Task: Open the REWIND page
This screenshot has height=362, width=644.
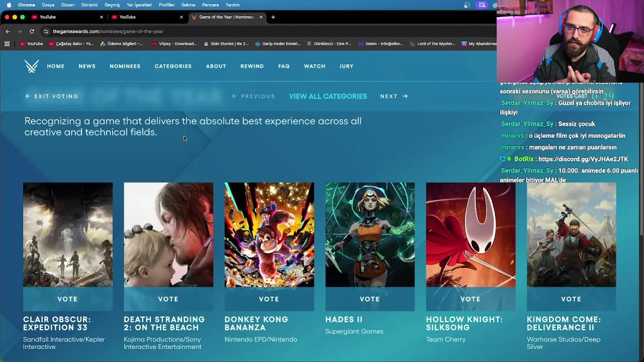Action: click(x=252, y=66)
